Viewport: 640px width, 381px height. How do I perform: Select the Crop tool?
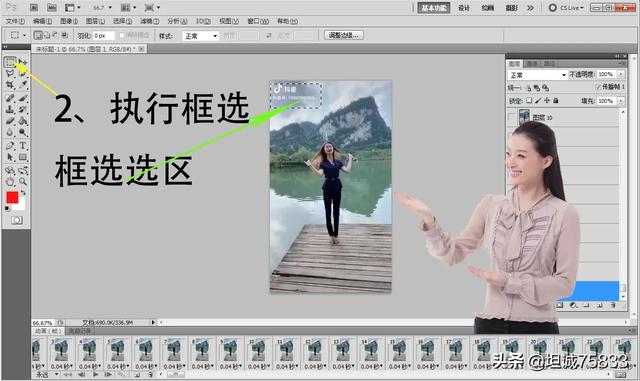point(10,85)
